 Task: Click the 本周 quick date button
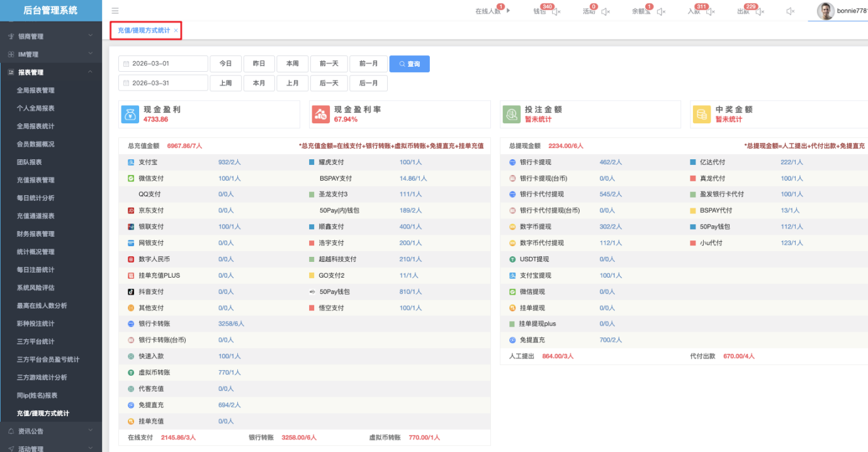pos(292,64)
